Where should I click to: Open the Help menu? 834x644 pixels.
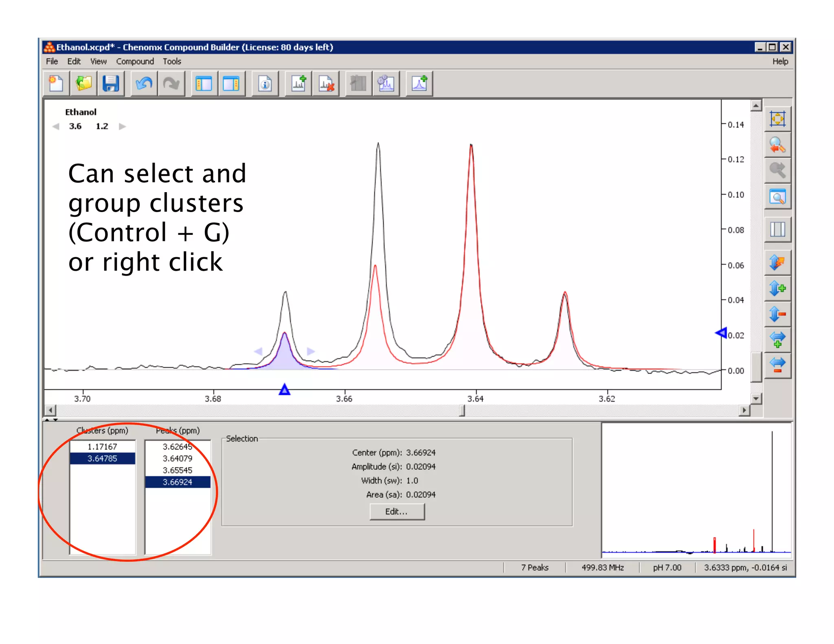click(780, 61)
